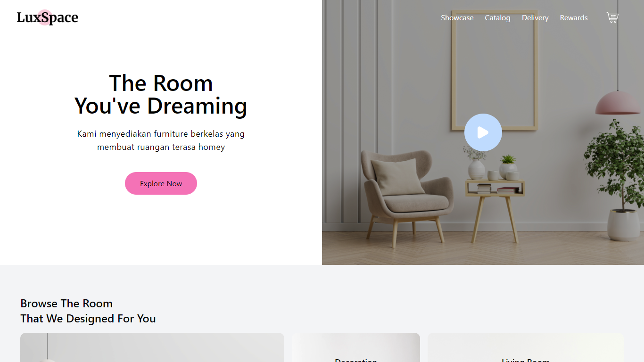The width and height of the screenshot is (644, 362).
Task: Open the Living Room card
Action: click(x=525, y=347)
